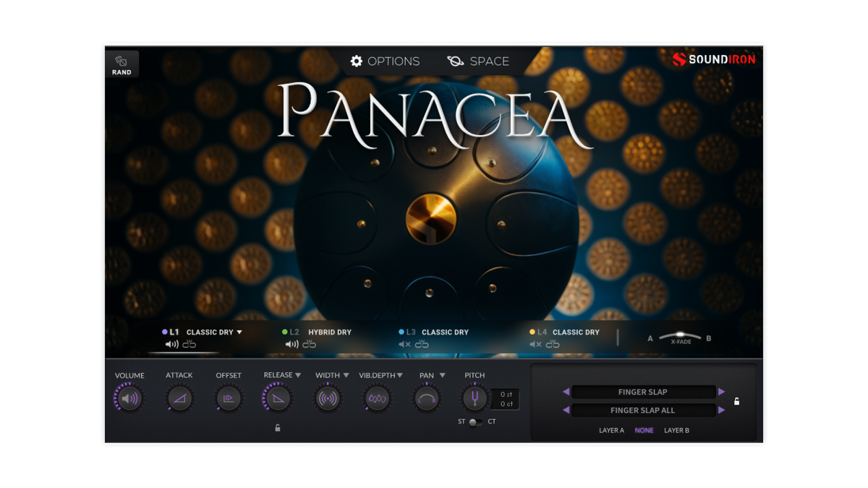Click the Offset knob
This screenshot has height=488, width=868.
coord(229,398)
